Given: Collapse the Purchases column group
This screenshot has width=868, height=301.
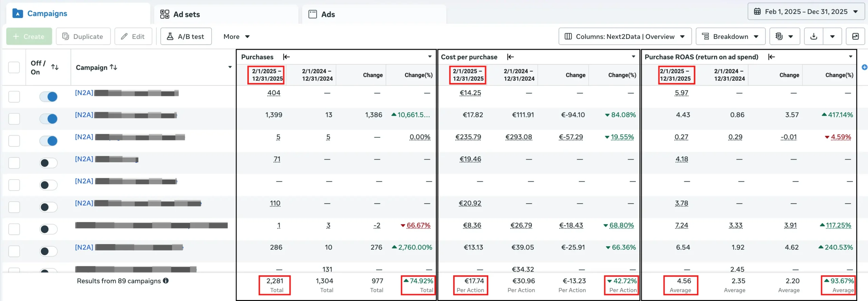Looking at the screenshot, I should (287, 57).
